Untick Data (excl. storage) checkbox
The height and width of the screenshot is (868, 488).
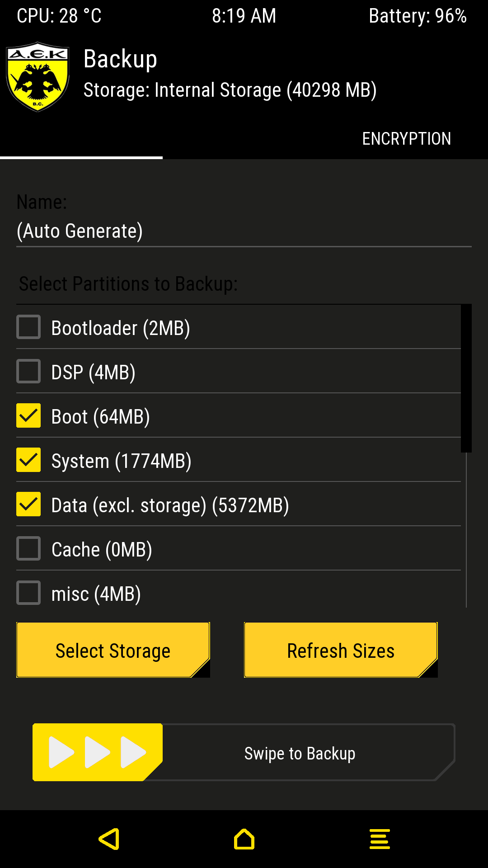(28, 504)
